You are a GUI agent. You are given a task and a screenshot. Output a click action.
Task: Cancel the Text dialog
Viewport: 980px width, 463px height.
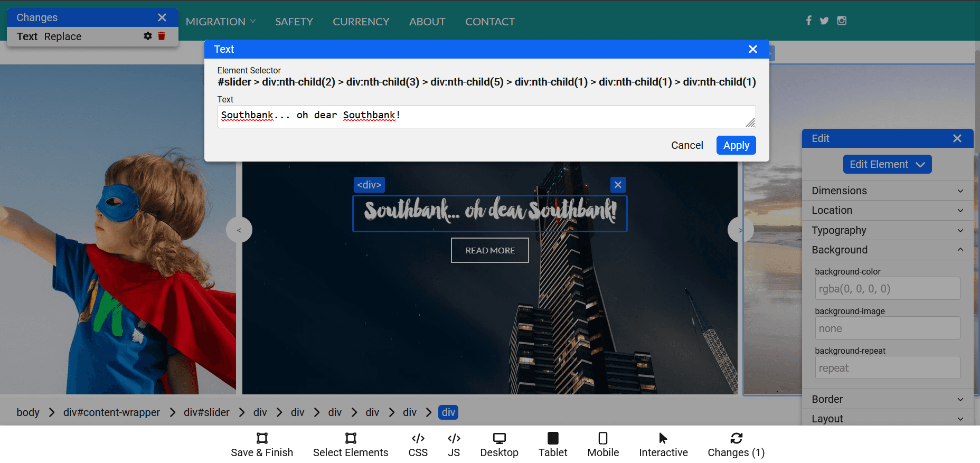686,145
